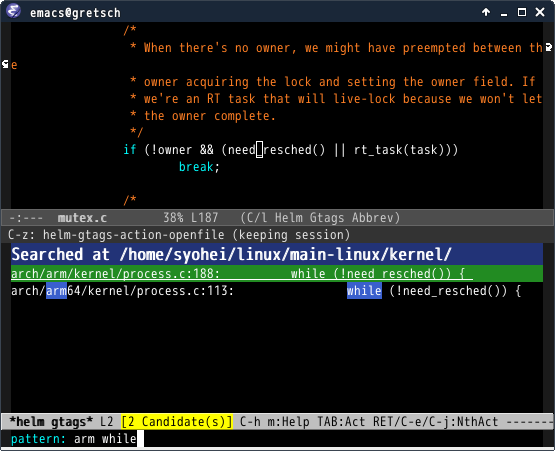555x451 pixels.
Task: Minimize the emacs@gretsch window
Action: point(504,13)
